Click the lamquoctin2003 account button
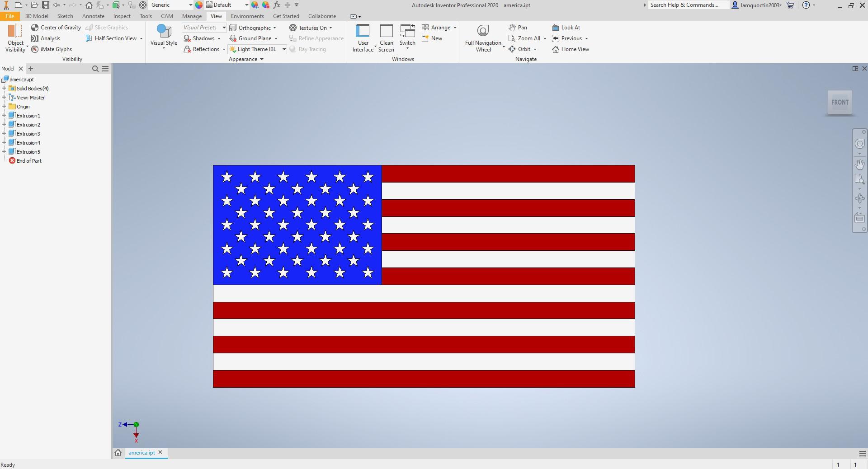This screenshot has height=469, width=868. 757,5
